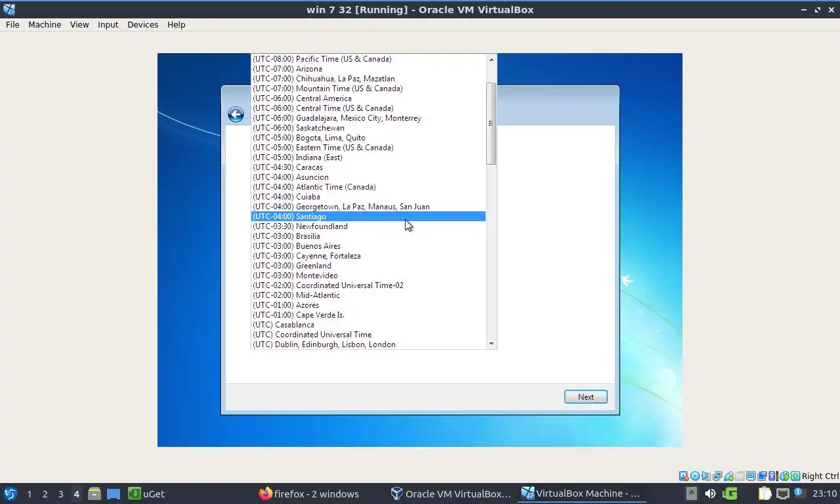
Task: Click the VirtualBox Machine taskbar entry
Action: pyautogui.click(x=581, y=493)
